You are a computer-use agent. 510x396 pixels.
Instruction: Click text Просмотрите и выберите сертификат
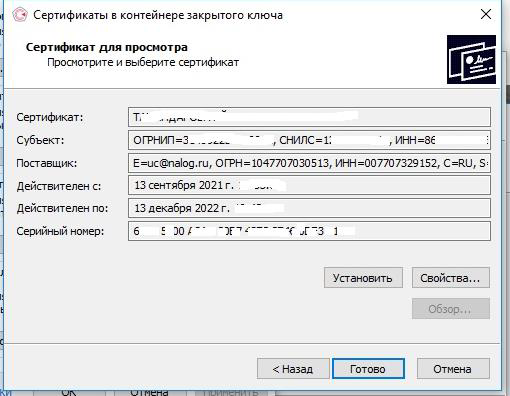tap(143, 62)
